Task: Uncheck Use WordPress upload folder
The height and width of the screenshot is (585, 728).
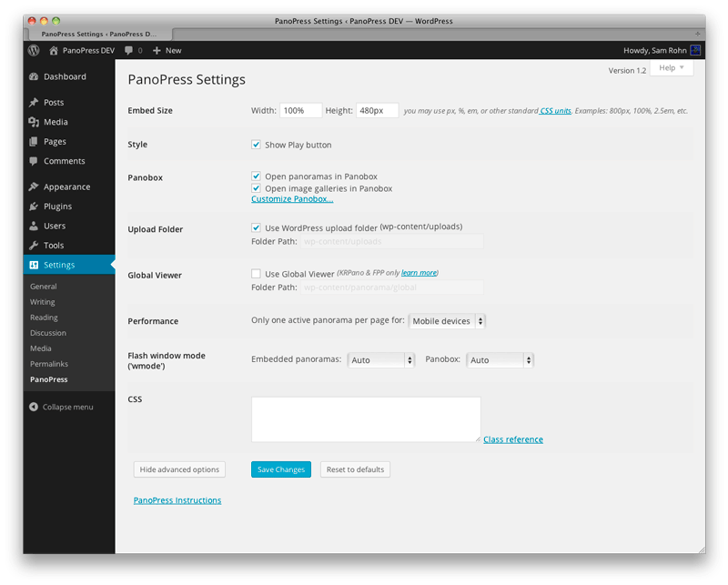Action: pos(256,227)
